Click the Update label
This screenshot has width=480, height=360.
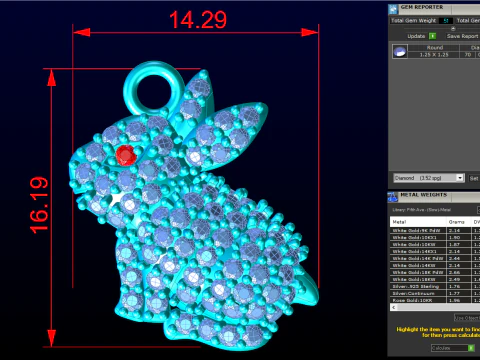pos(416,36)
